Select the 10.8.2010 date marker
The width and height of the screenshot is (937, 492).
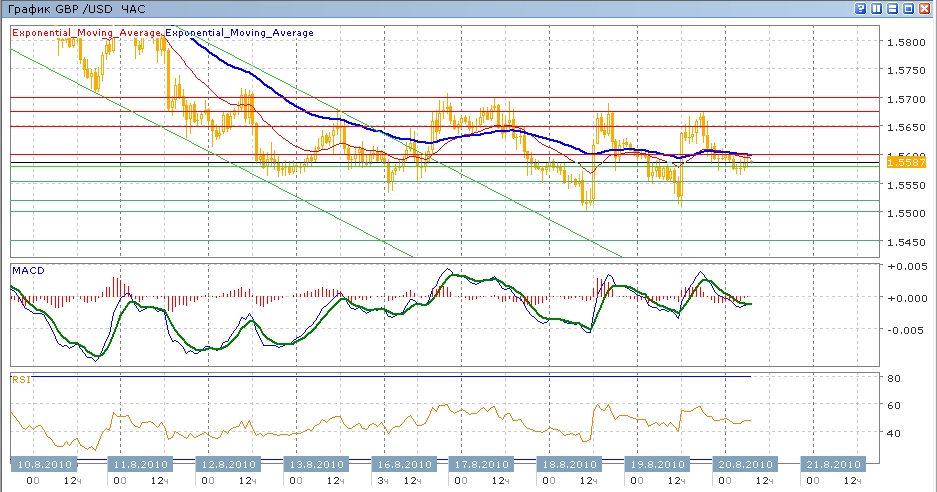45,465
